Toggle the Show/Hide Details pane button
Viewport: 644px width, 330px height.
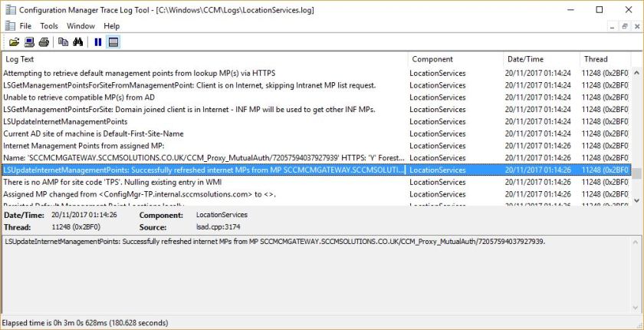click(113, 42)
